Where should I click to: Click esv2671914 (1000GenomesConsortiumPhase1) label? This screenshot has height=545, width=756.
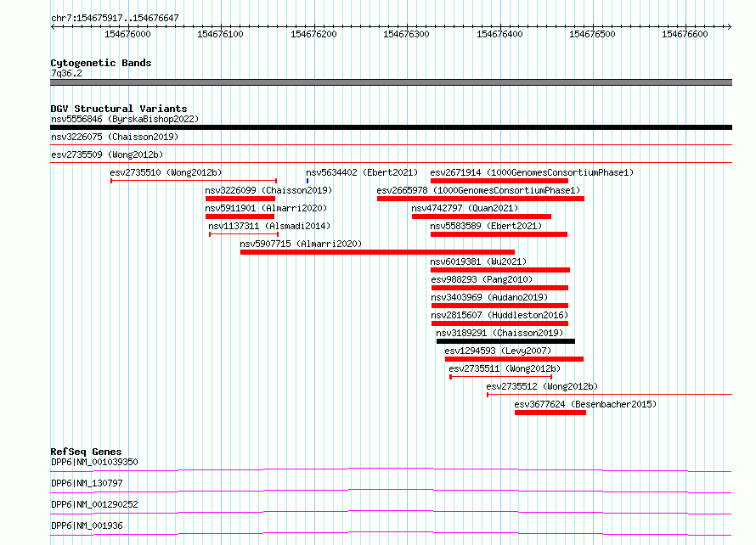click(x=532, y=172)
